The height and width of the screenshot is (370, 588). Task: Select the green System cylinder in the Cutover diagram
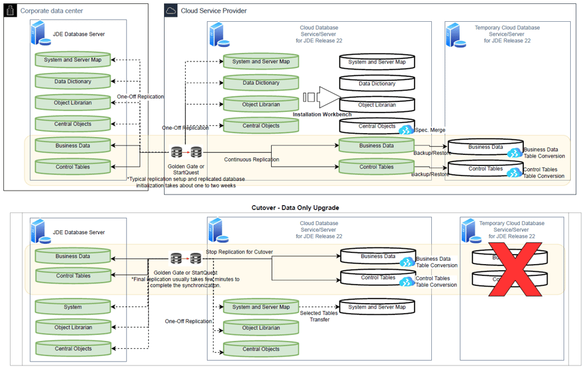click(x=73, y=307)
